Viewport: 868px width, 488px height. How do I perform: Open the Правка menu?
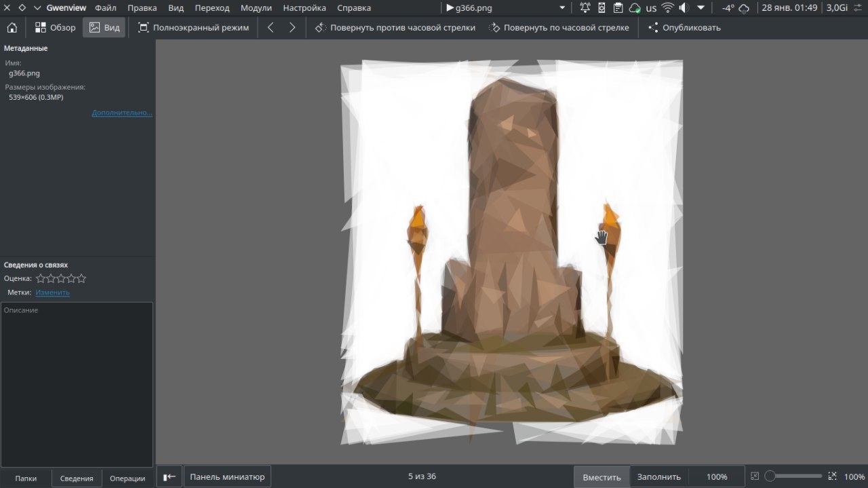[x=142, y=8]
